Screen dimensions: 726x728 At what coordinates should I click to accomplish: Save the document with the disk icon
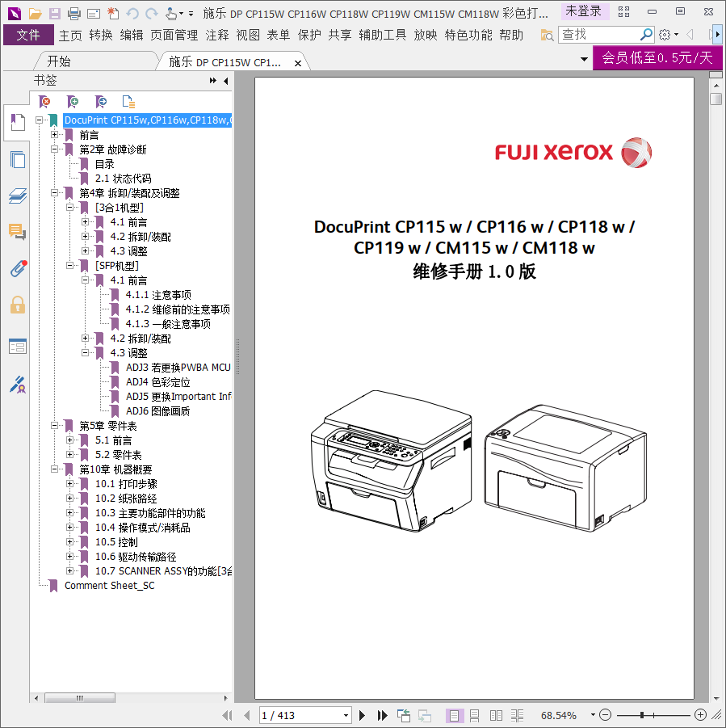tap(55, 14)
